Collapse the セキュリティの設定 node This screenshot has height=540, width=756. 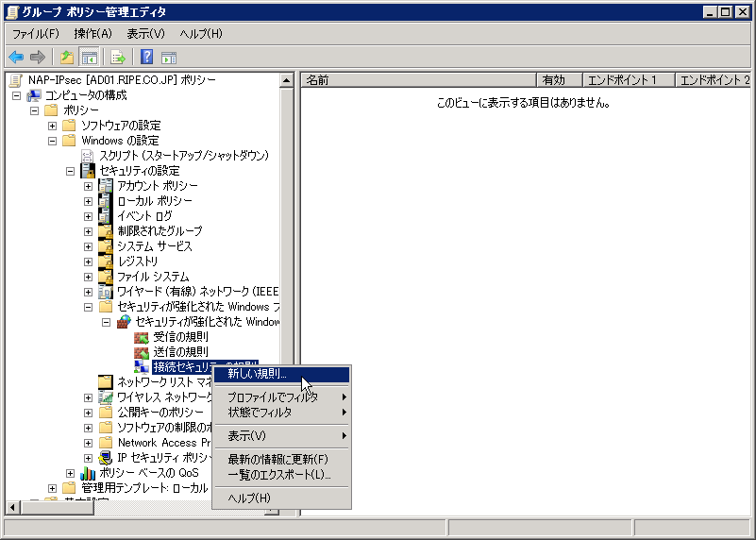pos(70,171)
